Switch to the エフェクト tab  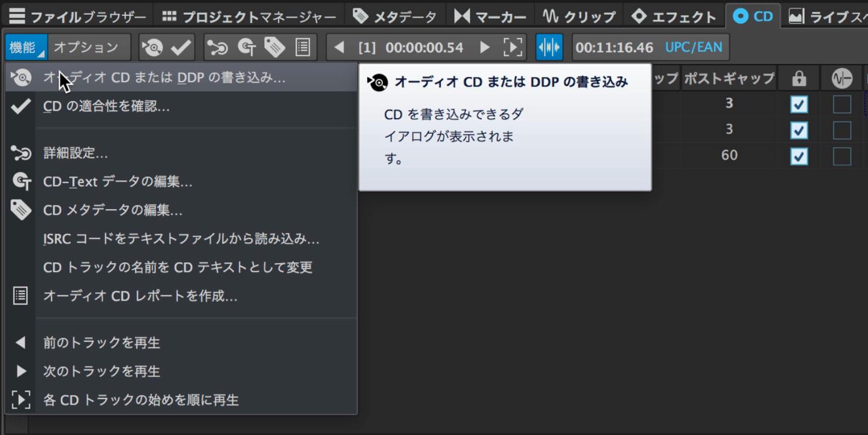pyautogui.click(x=674, y=16)
